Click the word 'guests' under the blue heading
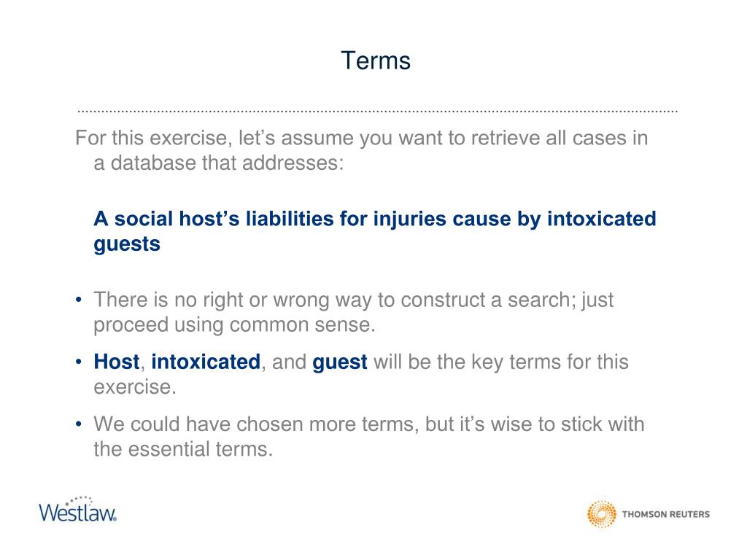 [x=127, y=244]
